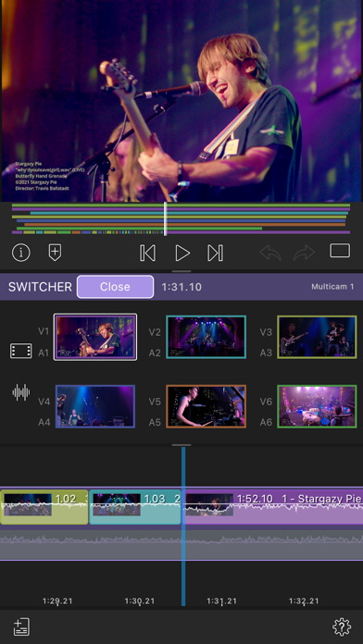Select the V6 green-bordered angle
363x644 pixels.
[317, 406]
